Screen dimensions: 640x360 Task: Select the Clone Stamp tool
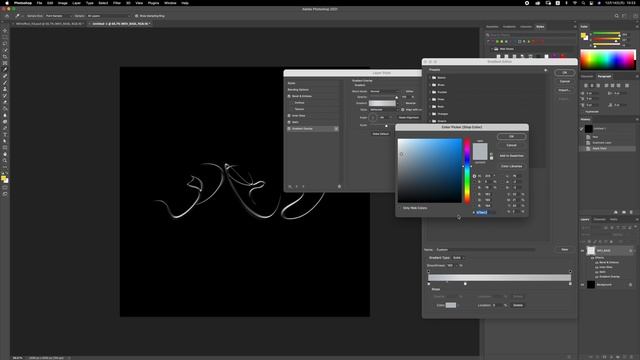click(5, 89)
